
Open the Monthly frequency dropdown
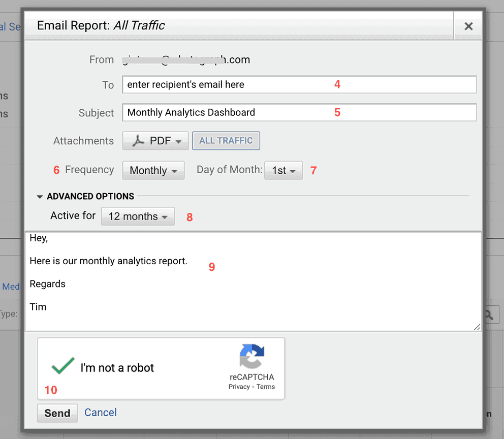[153, 170]
